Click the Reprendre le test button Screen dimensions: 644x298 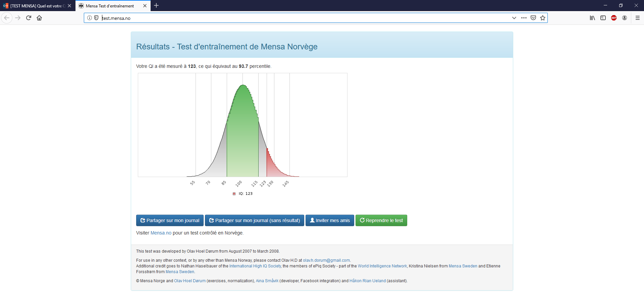coord(381,220)
